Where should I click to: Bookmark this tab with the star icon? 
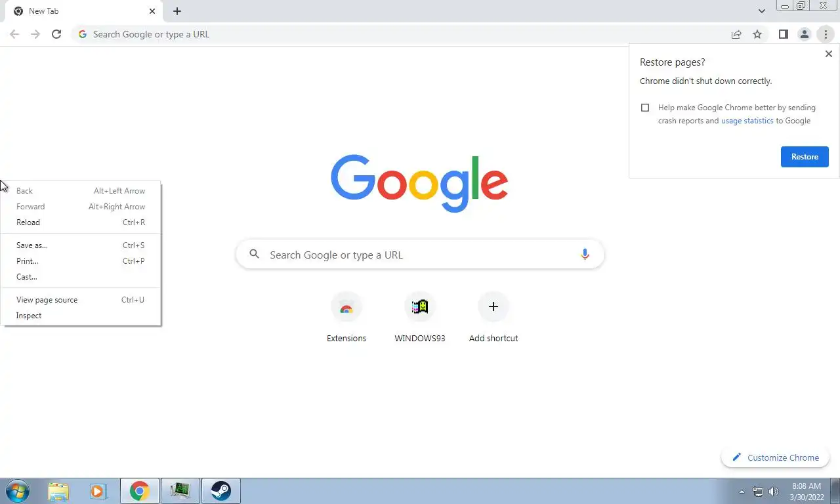757,34
